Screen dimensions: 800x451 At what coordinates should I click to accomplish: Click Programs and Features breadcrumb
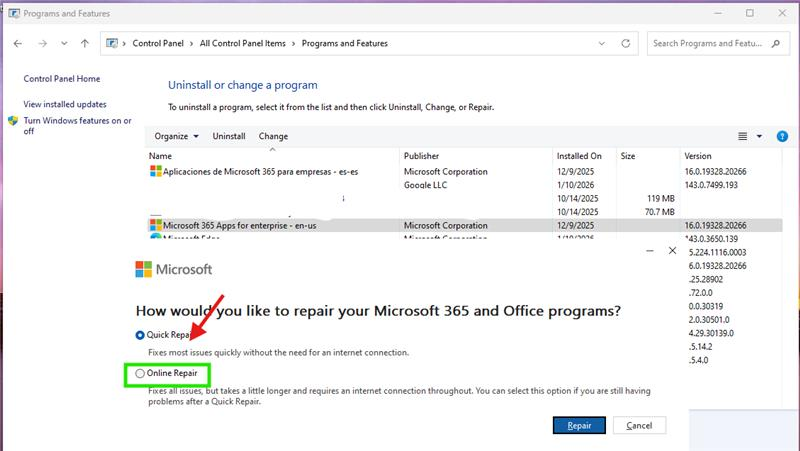click(344, 43)
